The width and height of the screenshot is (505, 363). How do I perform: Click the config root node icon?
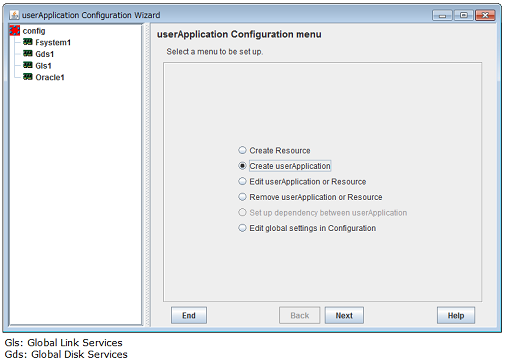point(15,30)
